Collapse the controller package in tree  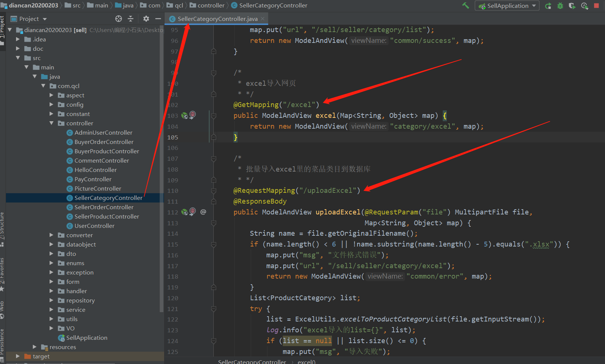point(51,123)
